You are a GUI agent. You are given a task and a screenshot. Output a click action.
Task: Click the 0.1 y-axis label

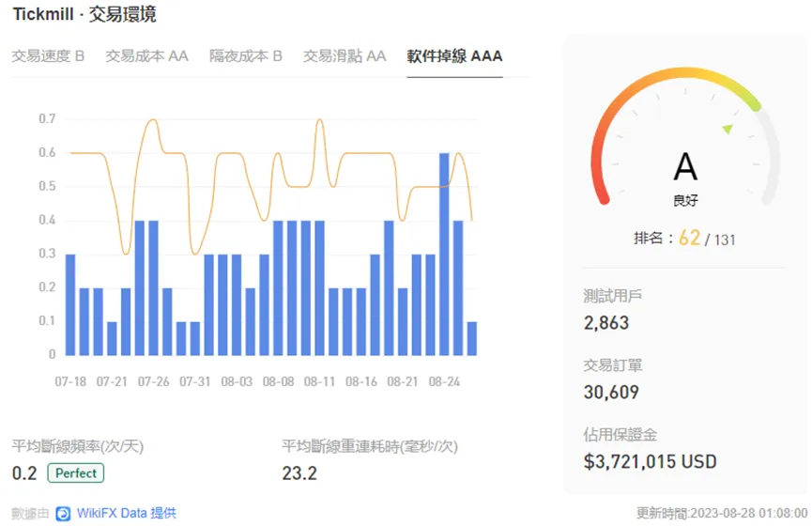[x=47, y=321]
